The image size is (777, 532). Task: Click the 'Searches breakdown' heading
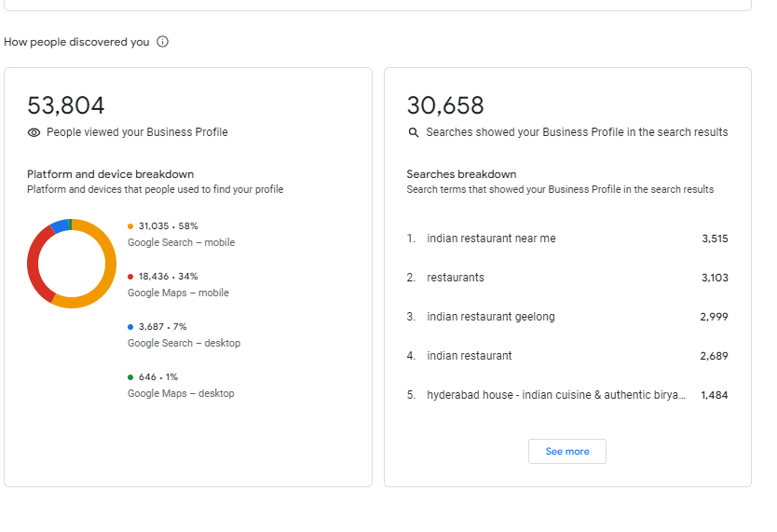point(461,174)
